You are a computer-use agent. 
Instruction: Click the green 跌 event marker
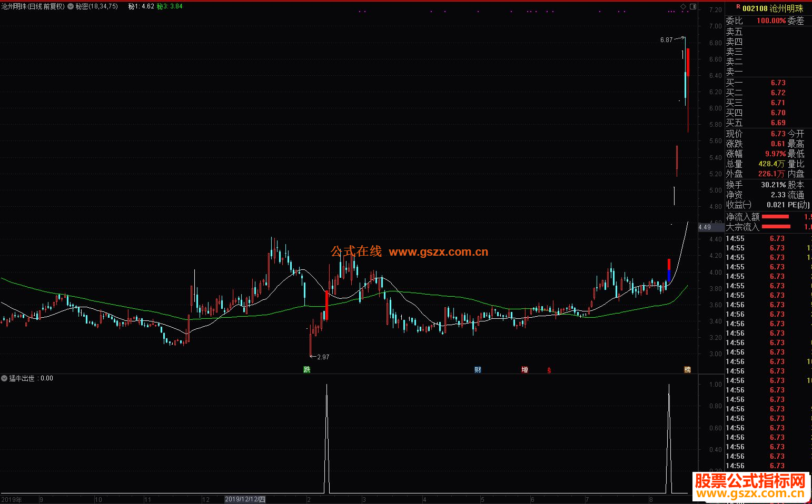click(307, 370)
